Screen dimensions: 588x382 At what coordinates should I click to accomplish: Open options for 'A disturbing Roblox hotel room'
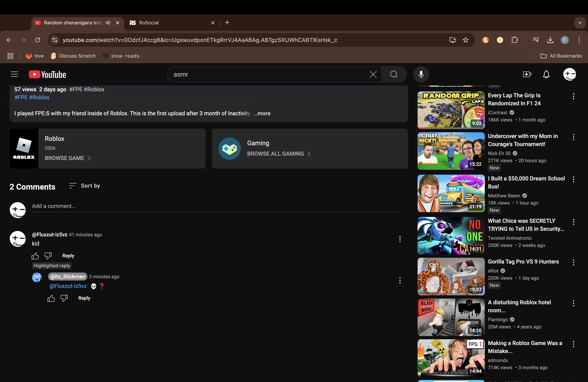573,303
